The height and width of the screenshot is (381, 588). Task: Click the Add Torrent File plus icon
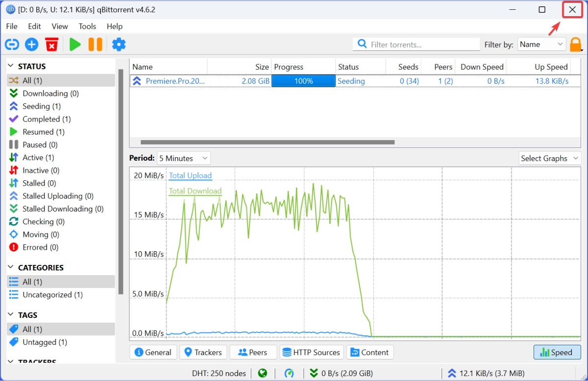[31, 45]
